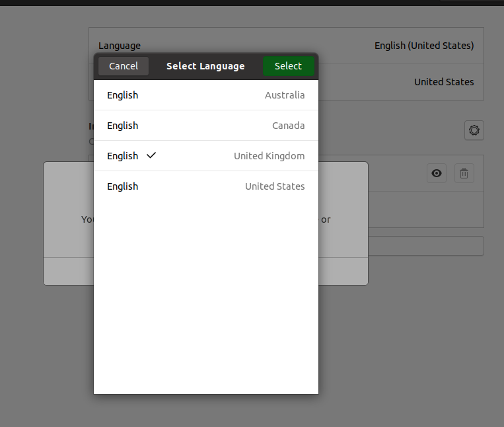Cancel the Select Language dialog
The image size is (504, 427).
124,66
